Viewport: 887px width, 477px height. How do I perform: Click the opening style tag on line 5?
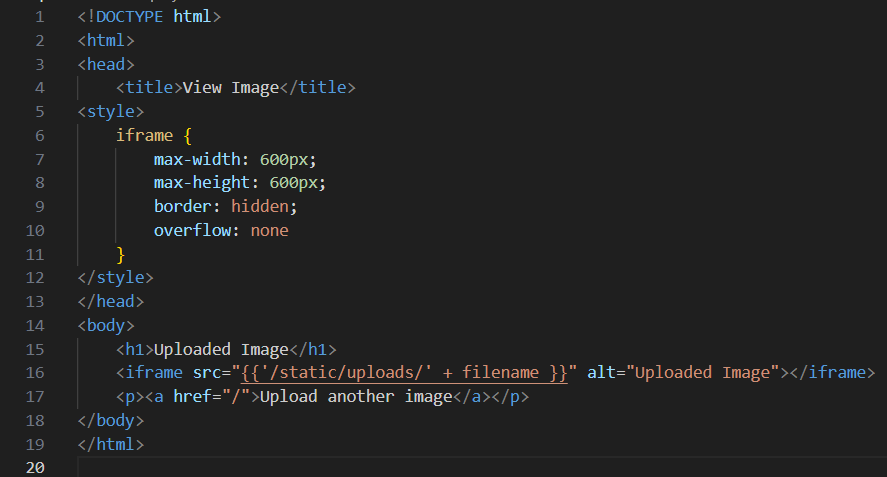(x=110, y=111)
